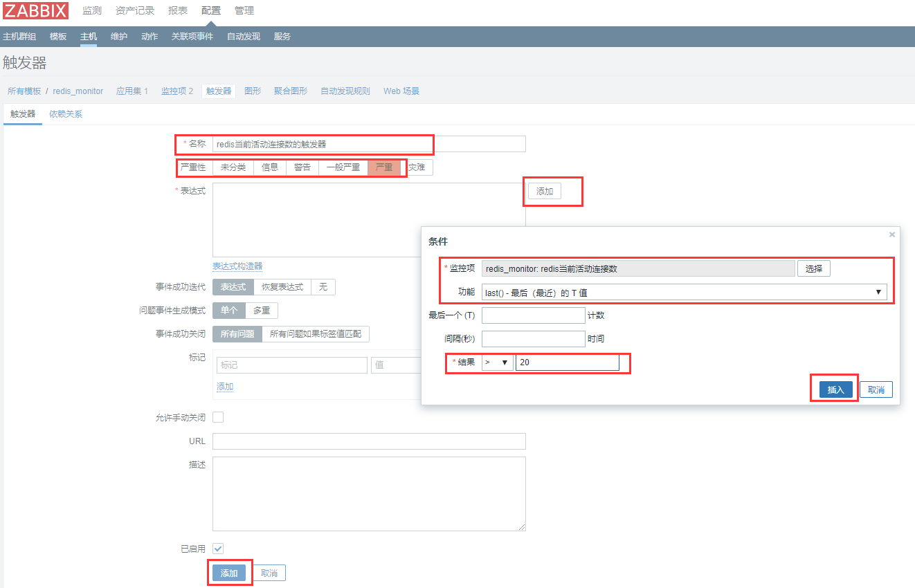Open the 应用集 1 link
915x588 pixels.
click(132, 91)
